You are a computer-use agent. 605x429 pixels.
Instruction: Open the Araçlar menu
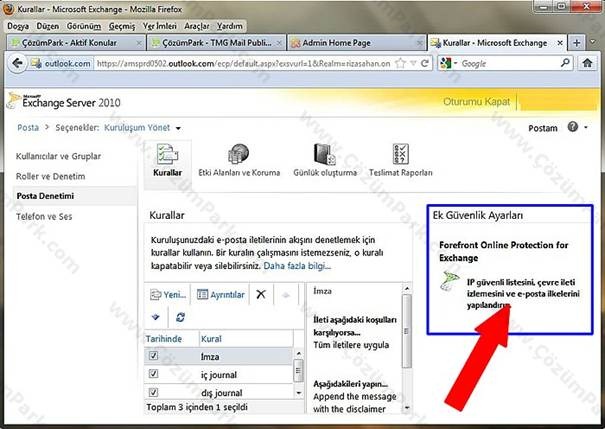(x=197, y=26)
